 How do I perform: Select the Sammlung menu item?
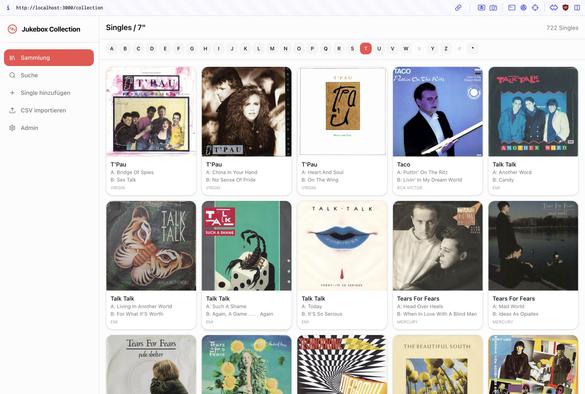[x=49, y=58]
